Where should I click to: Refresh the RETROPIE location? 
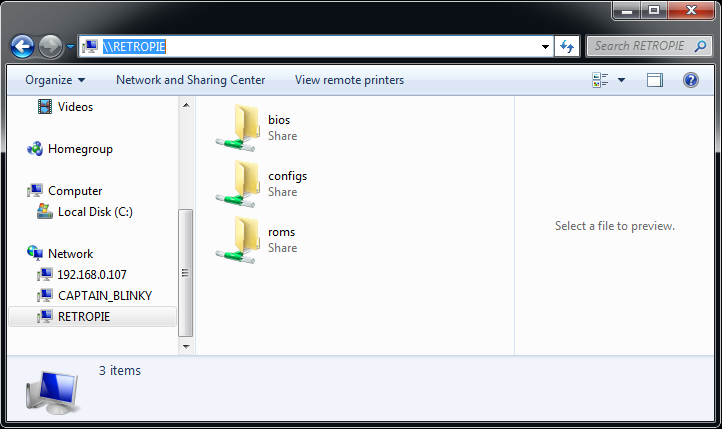coord(567,46)
